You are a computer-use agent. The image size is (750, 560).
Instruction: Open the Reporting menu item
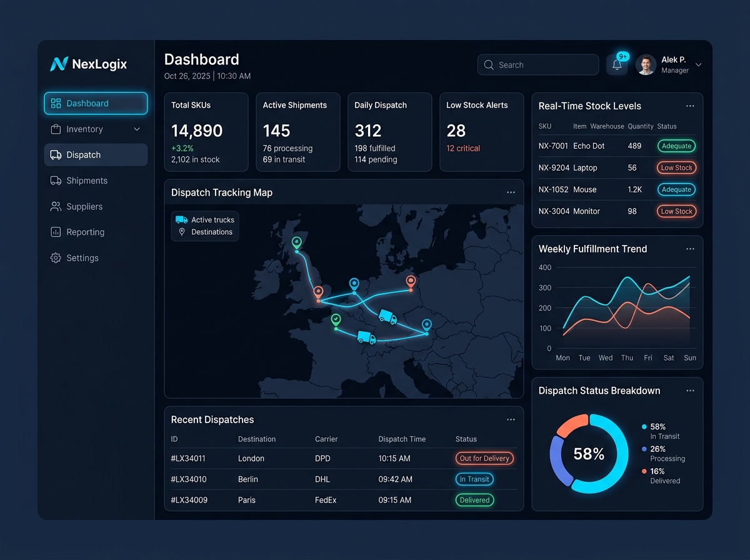(96, 232)
